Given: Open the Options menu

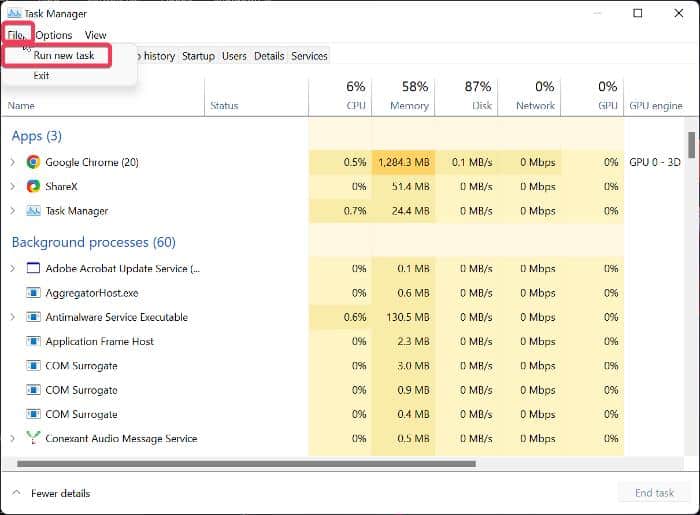Looking at the screenshot, I should [x=54, y=35].
